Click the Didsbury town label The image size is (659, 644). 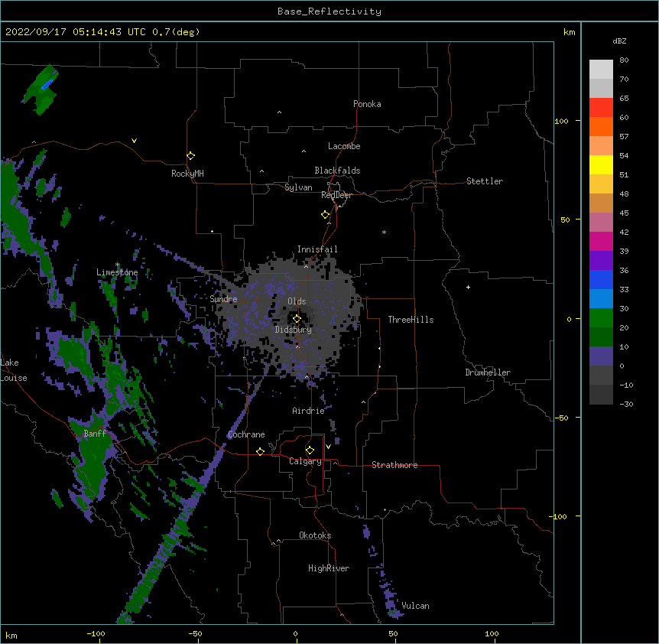[294, 330]
